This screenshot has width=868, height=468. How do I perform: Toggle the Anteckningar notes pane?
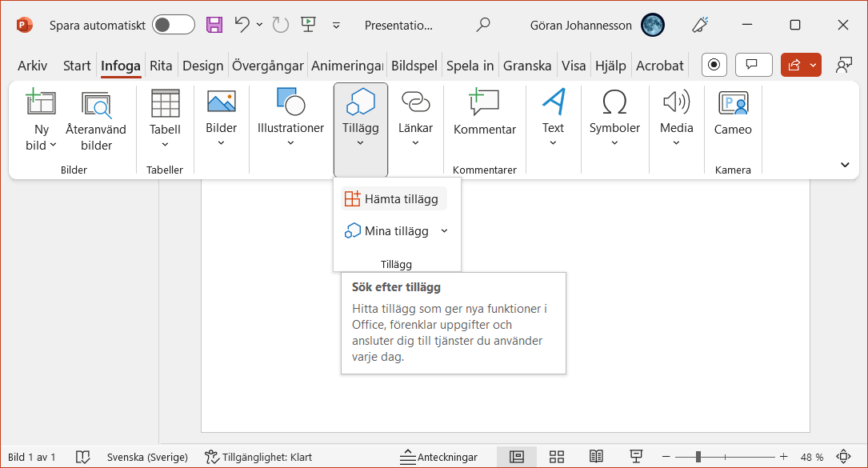439,457
